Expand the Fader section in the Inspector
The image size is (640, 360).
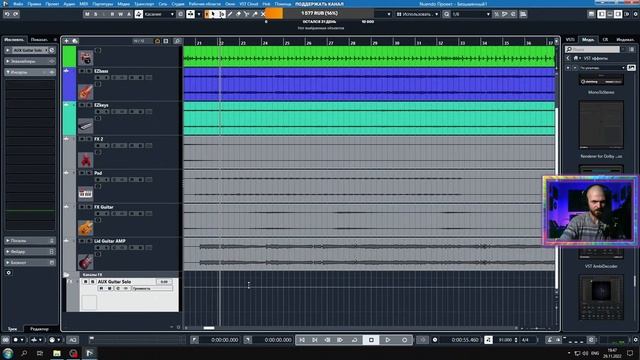pos(29,252)
